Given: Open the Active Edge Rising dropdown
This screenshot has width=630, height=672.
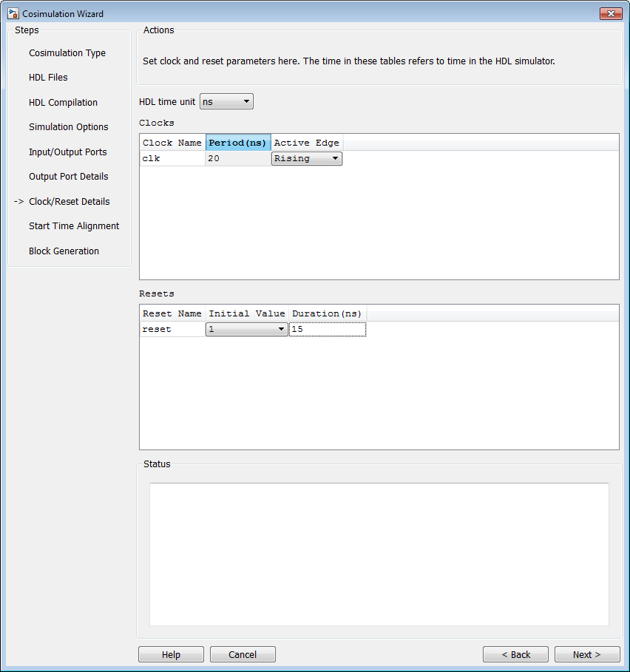Looking at the screenshot, I should click(307, 158).
